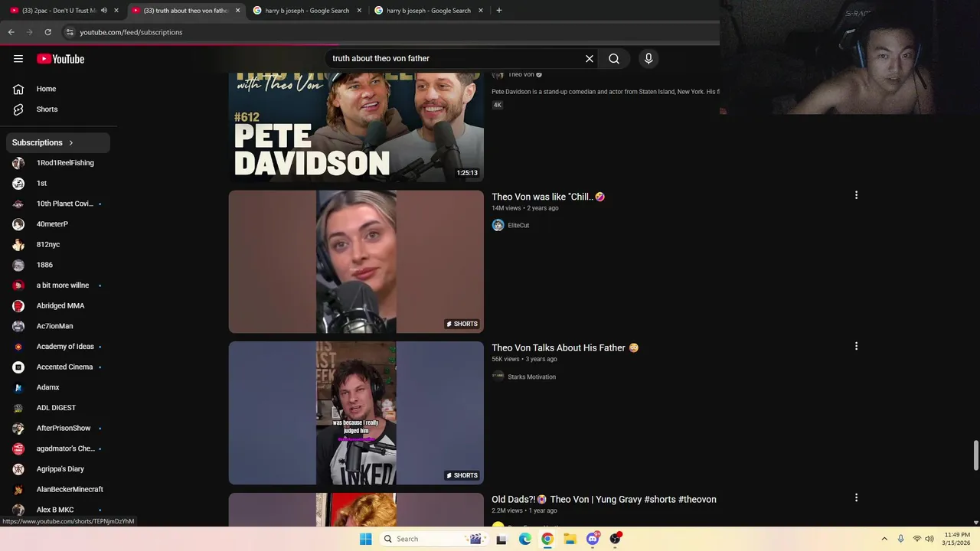The image size is (980, 551).
Task: Open Agrippa's Diary channel
Action: click(58, 469)
